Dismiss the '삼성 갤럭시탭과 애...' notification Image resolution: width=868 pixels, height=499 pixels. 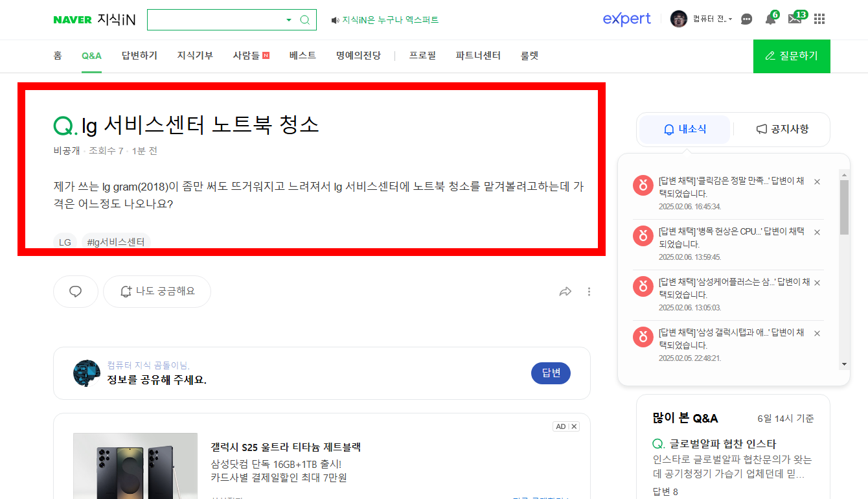(817, 334)
